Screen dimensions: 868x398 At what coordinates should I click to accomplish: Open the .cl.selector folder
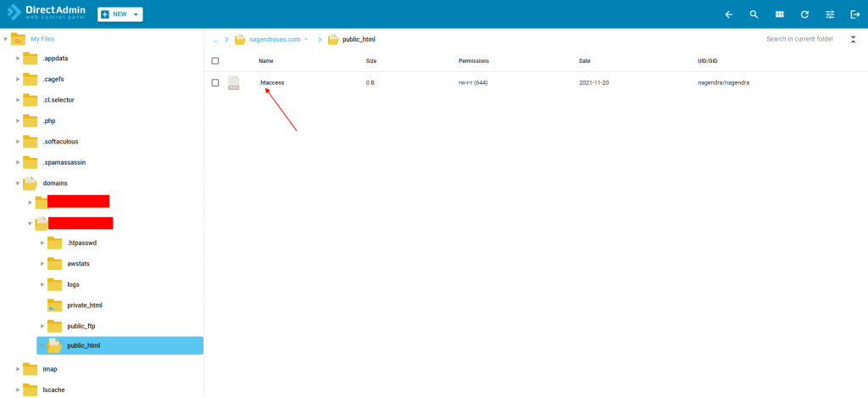click(x=58, y=100)
